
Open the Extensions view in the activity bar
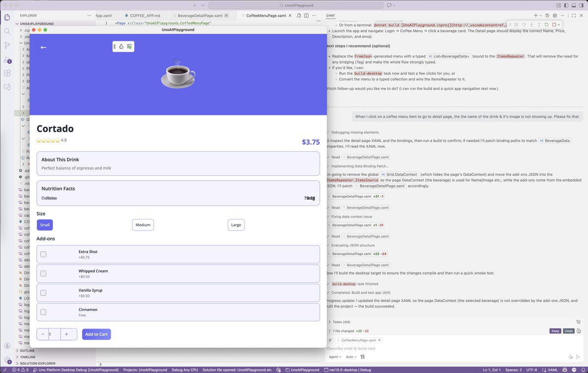[7, 73]
